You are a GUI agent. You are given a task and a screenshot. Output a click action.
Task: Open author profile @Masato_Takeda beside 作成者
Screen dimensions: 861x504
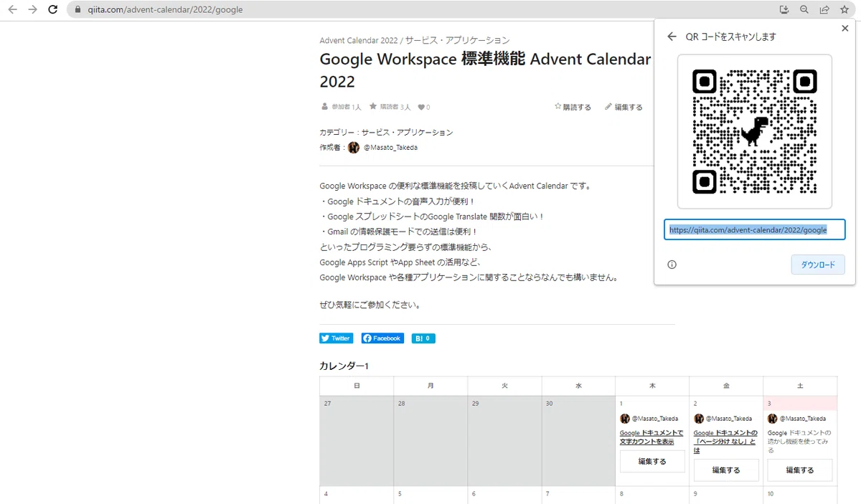(390, 148)
